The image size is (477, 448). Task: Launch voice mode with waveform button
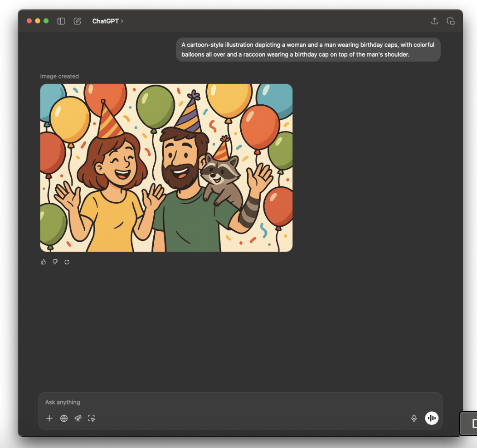pos(432,418)
